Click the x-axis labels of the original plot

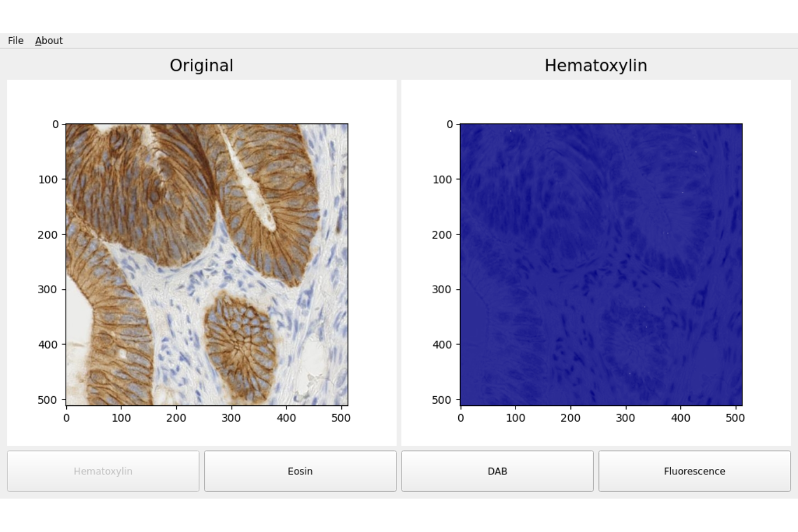207,418
